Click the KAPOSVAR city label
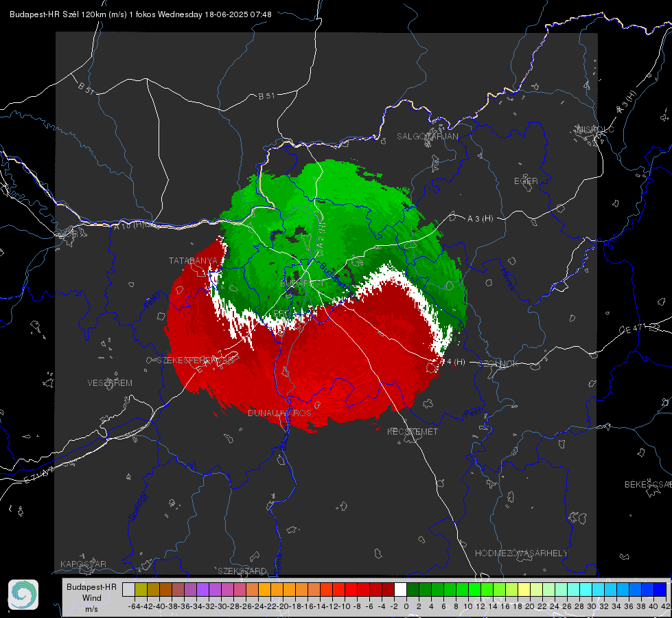 click(83, 564)
